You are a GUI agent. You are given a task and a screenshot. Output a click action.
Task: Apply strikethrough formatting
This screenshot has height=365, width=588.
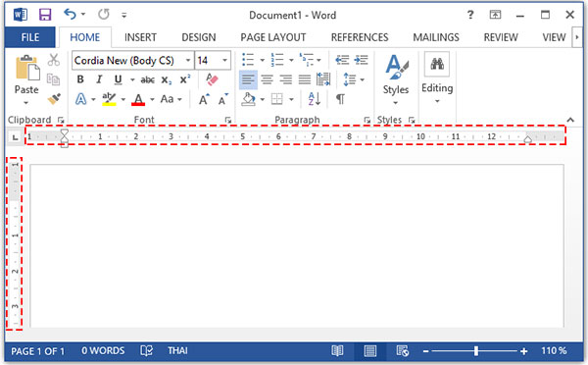point(147,79)
